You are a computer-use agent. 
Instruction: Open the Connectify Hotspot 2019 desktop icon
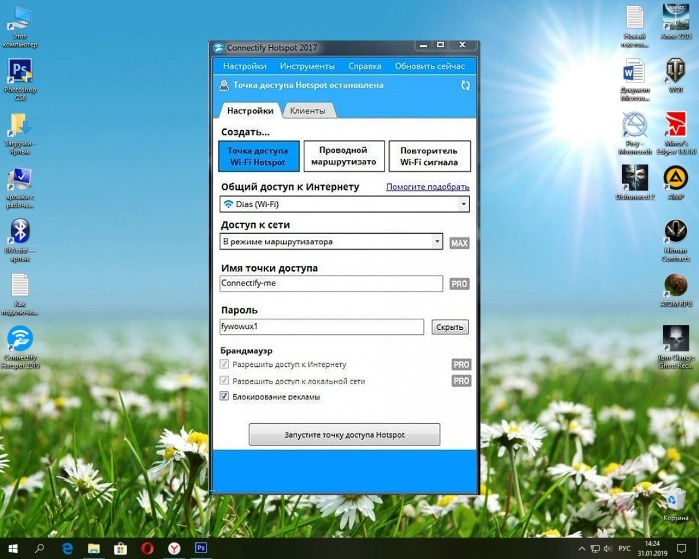20,347
